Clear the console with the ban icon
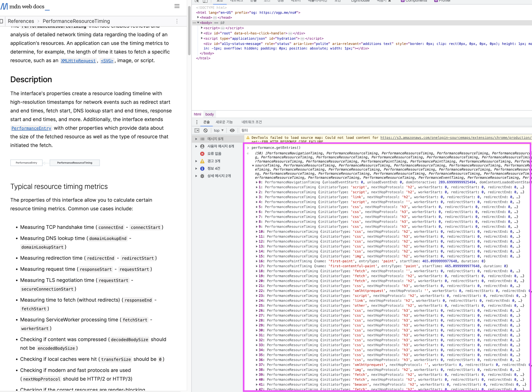The width and height of the screenshot is (532, 392). [206, 130]
